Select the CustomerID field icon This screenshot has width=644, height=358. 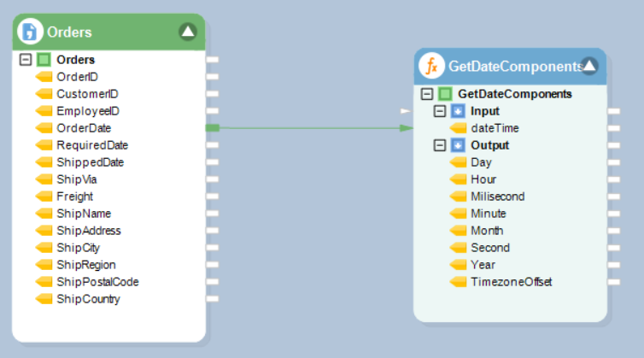click(44, 94)
